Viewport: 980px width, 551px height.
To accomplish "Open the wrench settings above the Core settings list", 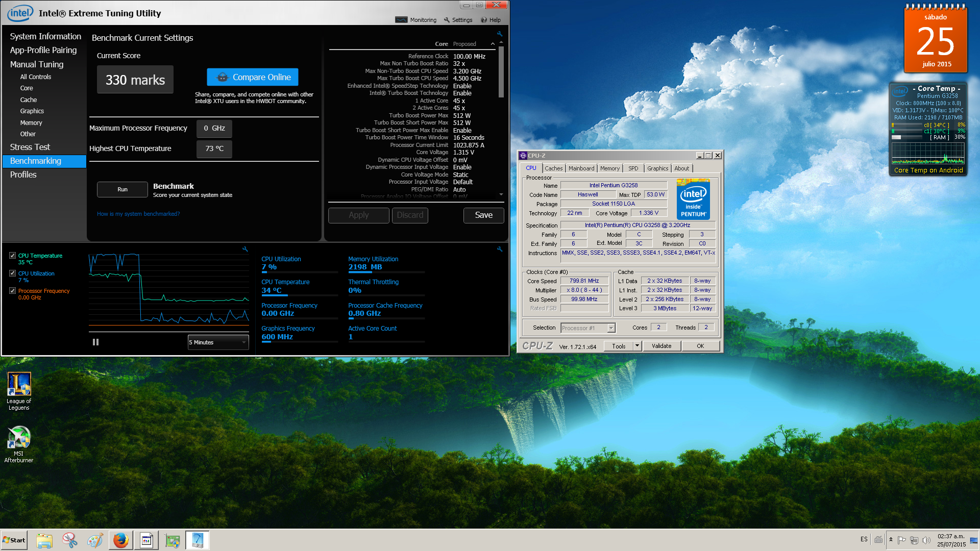I will coord(500,34).
